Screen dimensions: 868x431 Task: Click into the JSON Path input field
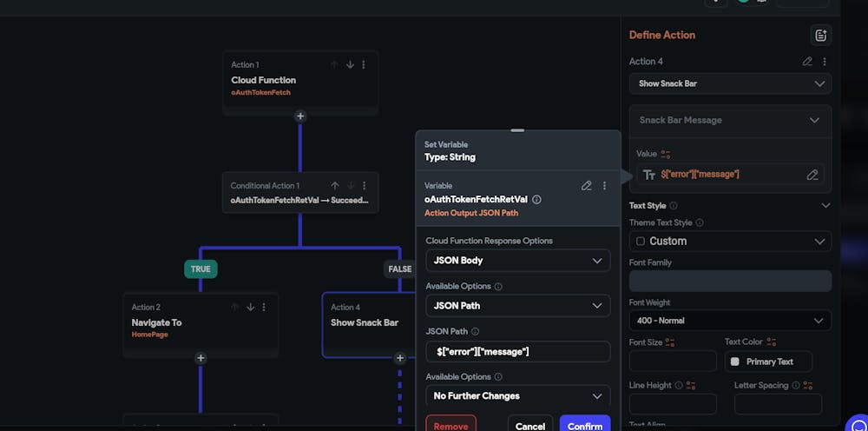(517, 351)
